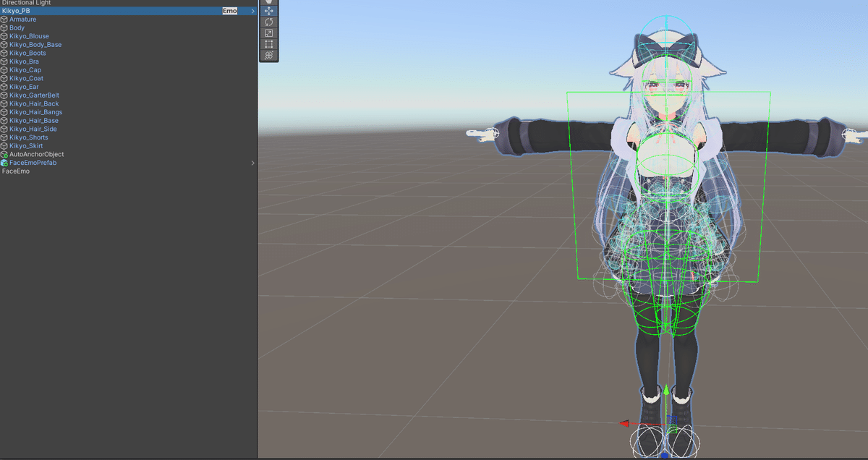This screenshot has height=460, width=868.
Task: Select Kikyo_Ear in the hierarchy
Action: tap(24, 87)
